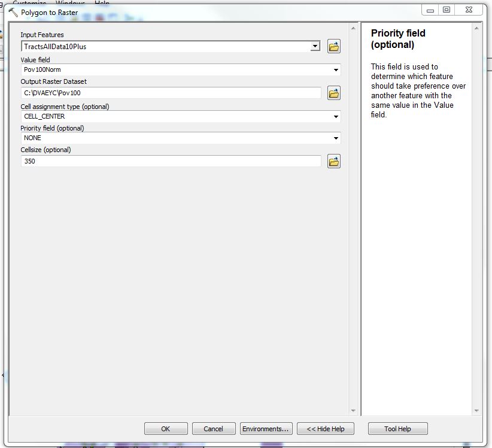
Task: Click the Cellsize field containing 350
Action: point(171,161)
